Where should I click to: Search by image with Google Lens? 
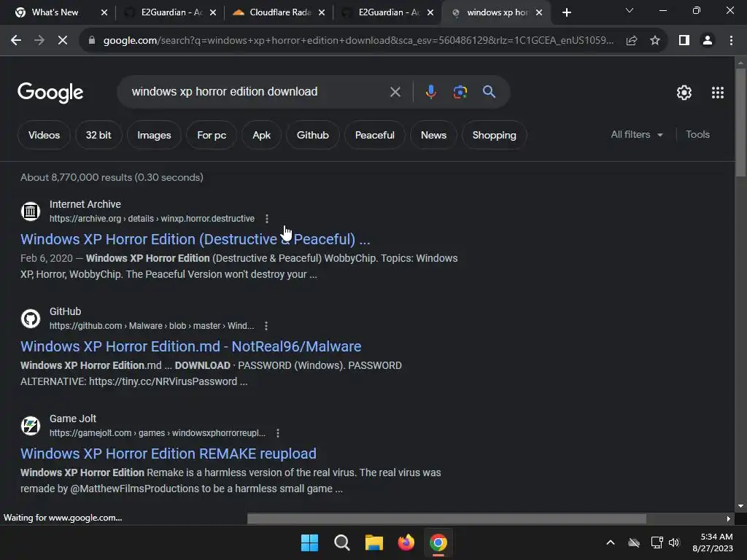(460, 92)
